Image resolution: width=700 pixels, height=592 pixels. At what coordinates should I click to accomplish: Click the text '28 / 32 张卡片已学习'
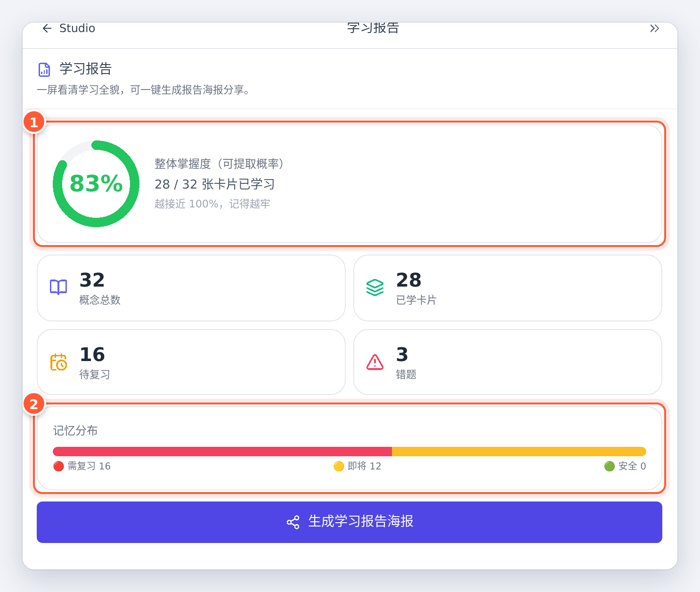click(x=215, y=184)
